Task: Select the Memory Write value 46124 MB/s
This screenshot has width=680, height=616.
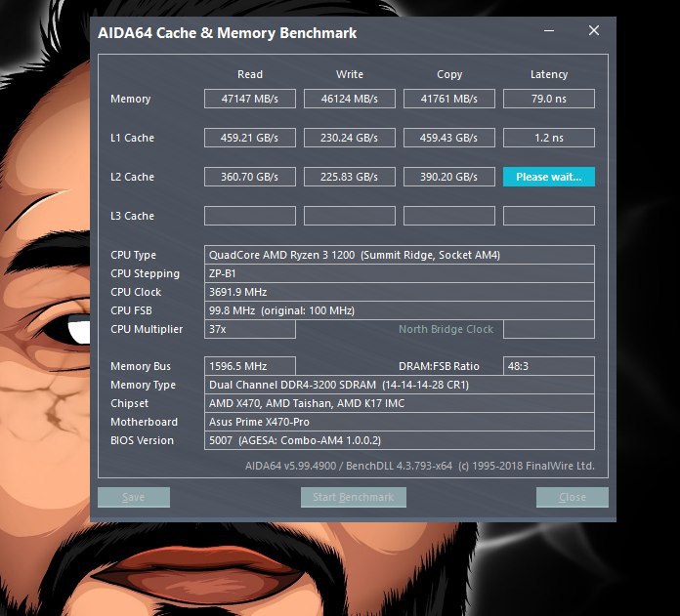Action: click(350, 99)
